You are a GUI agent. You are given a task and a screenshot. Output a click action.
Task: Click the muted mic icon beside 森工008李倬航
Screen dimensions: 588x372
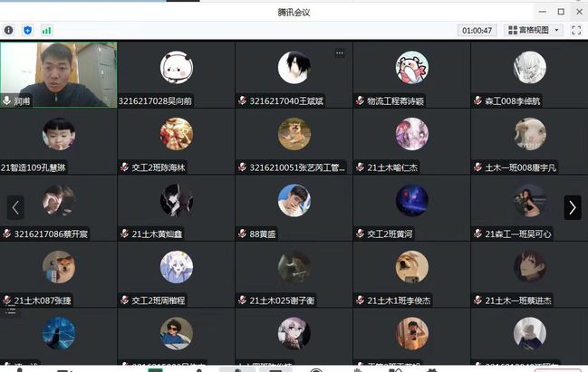tap(477, 100)
